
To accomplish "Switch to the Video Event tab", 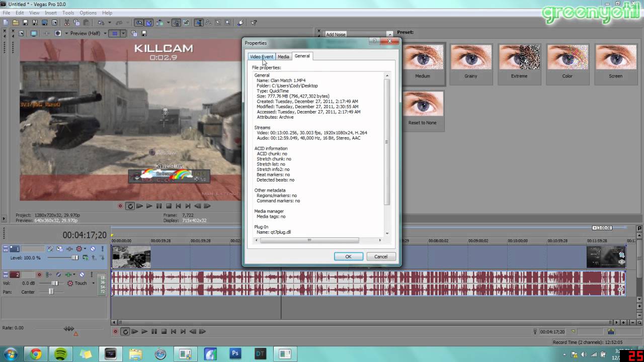I will pyautogui.click(x=261, y=56).
